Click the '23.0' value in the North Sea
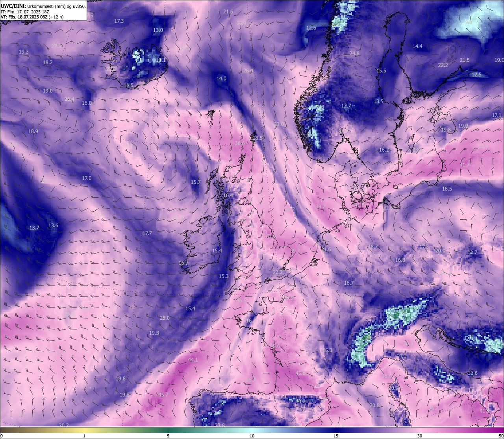Image resolution: width=504 pixels, height=439 pixels. pos(279,124)
